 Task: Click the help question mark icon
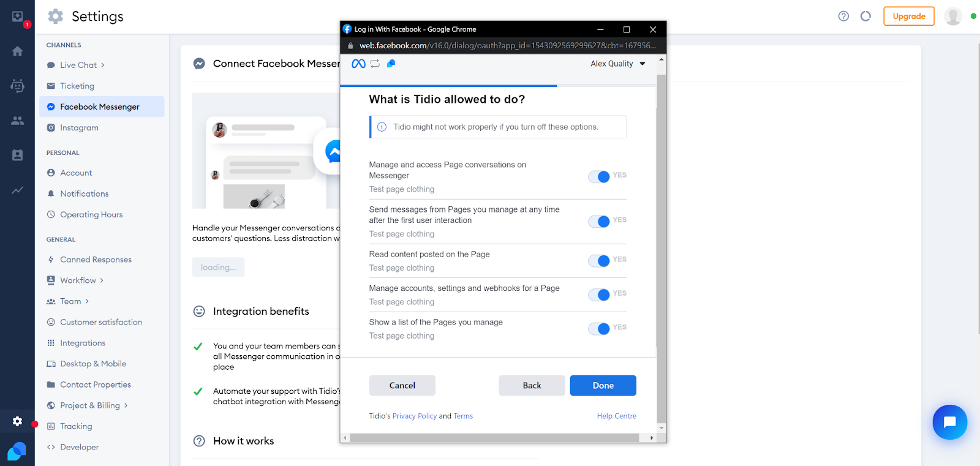click(x=843, y=17)
